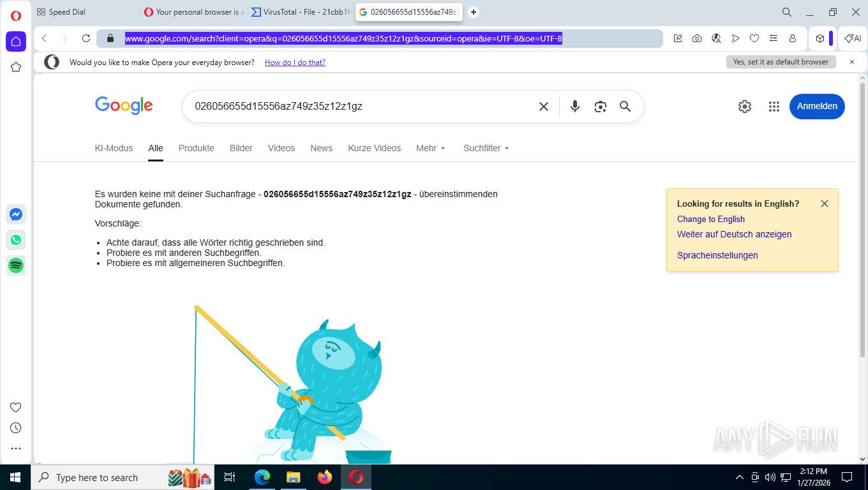The width and height of the screenshot is (868, 490).
Task: Open Spotify from the Opera sidebar
Action: (x=16, y=265)
